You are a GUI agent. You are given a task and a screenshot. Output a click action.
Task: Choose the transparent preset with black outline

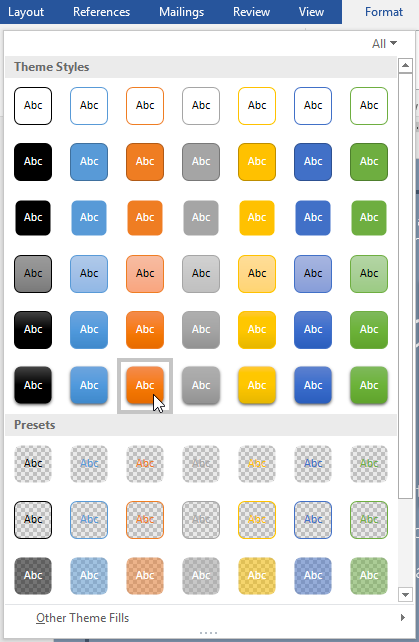click(33, 520)
